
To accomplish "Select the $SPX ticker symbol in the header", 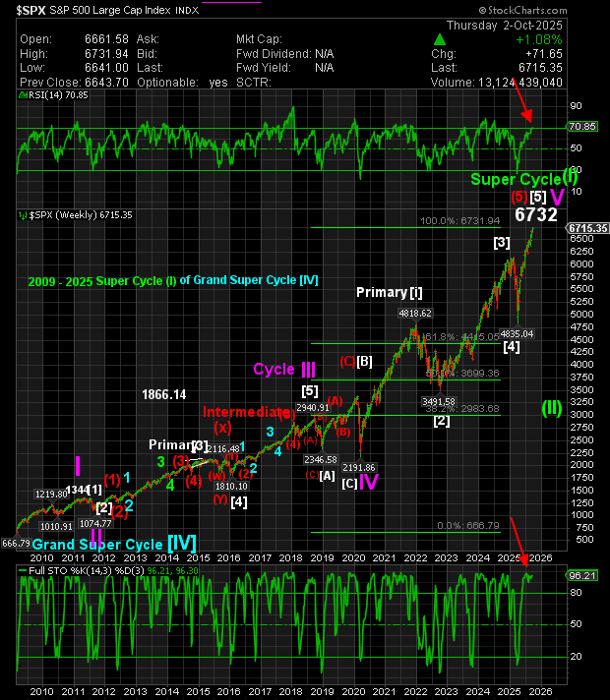I will coord(30,10).
